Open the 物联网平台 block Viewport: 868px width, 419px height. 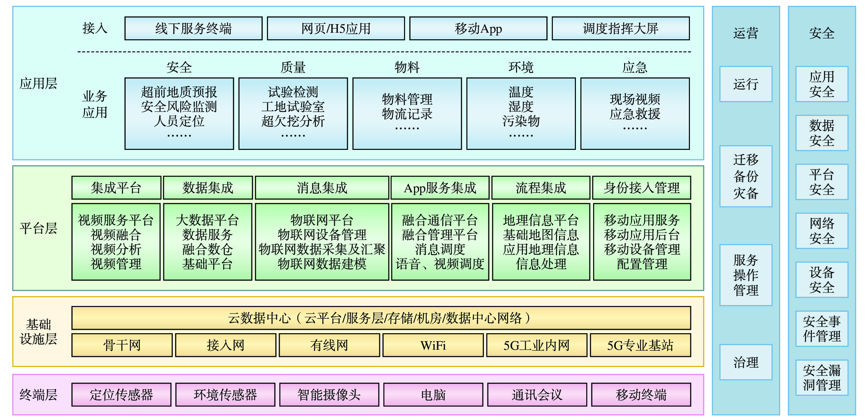322,242
